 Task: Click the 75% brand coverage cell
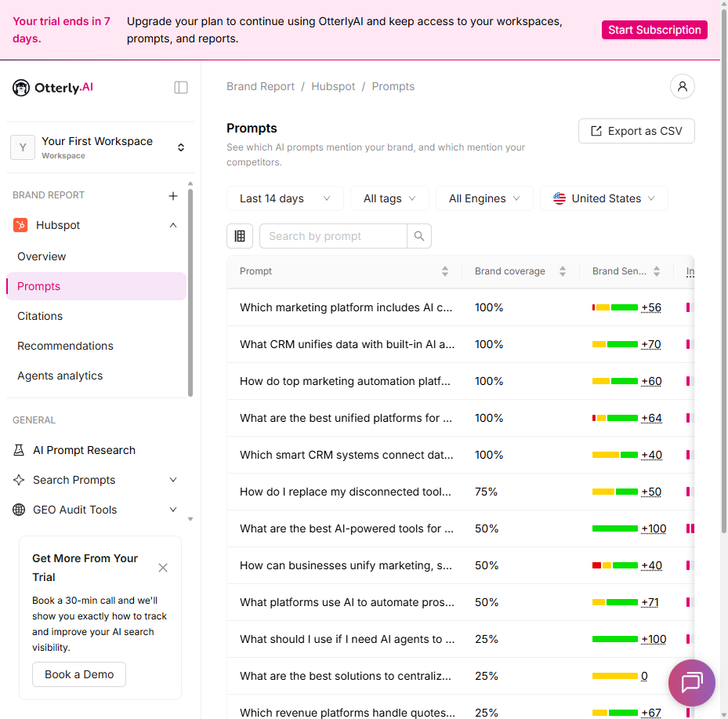pyautogui.click(x=486, y=492)
